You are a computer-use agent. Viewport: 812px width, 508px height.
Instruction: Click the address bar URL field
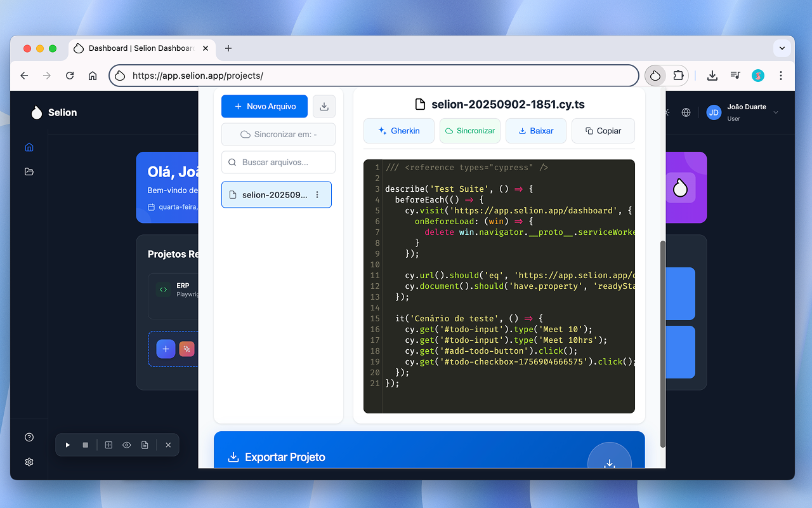click(374, 76)
